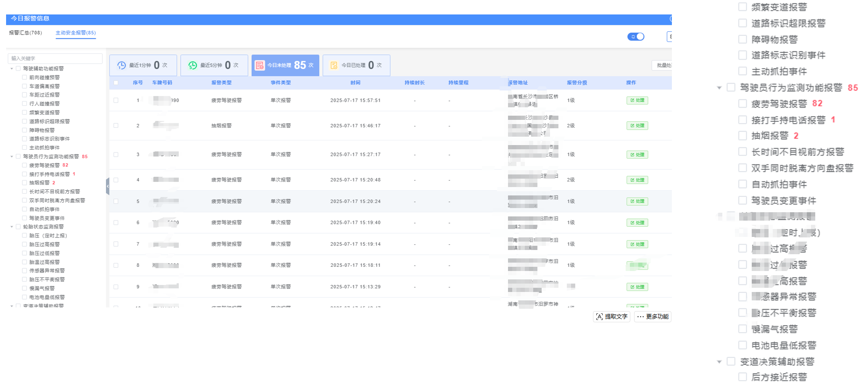Click the 更多功能 ellipsis icon

pyautogui.click(x=640, y=317)
